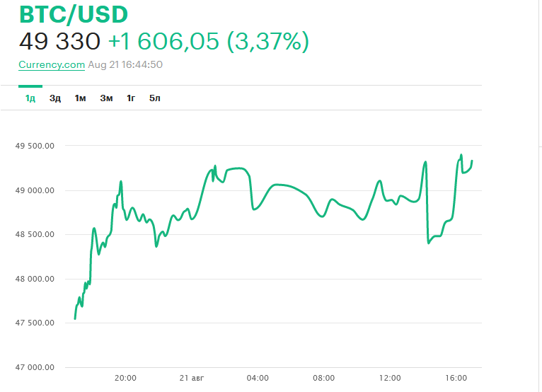This screenshot has width=542, height=392.
Task: Open the 5л five-year chart
Action: click(x=155, y=98)
